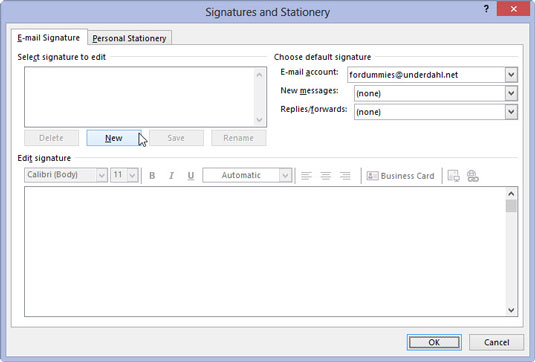The width and height of the screenshot is (535, 362).
Task: Toggle Italic formatting in signature editor
Action: (x=171, y=176)
